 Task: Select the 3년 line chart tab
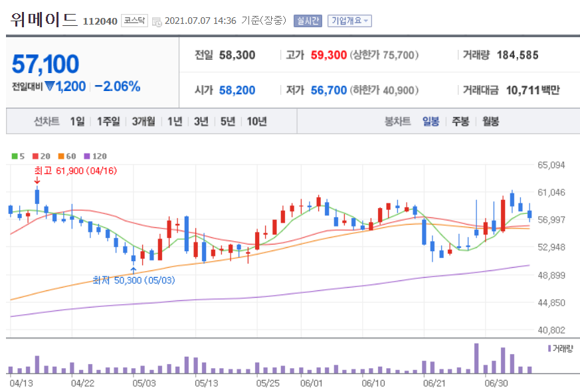coord(201,121)
